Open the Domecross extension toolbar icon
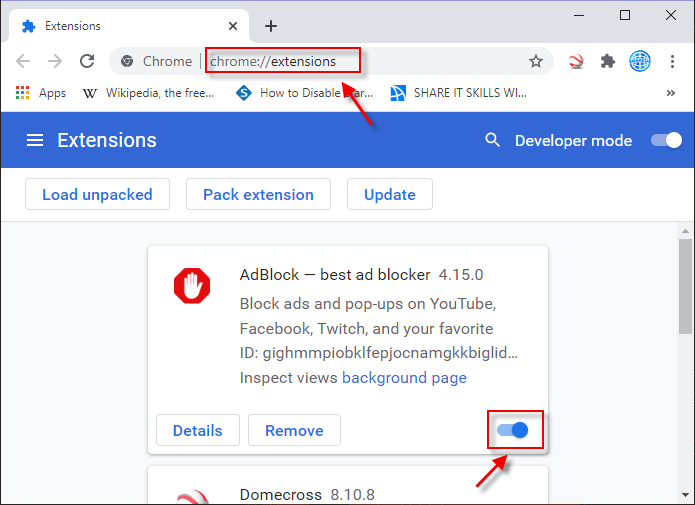 click(x=576, y=61)
